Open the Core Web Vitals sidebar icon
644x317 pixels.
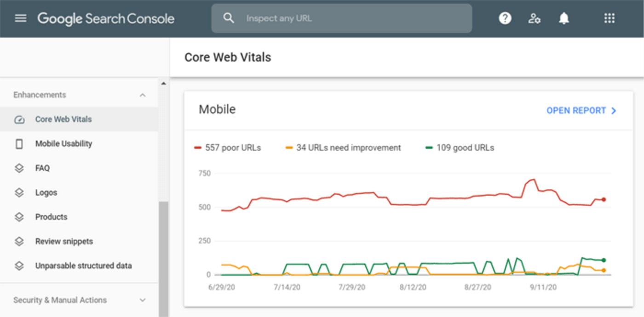(x=19, y=119)
